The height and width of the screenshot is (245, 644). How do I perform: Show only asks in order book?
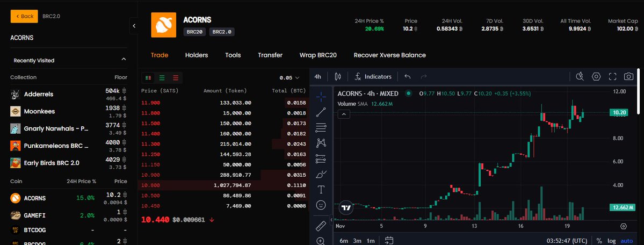pyautogui.click(x=176, y=78)
